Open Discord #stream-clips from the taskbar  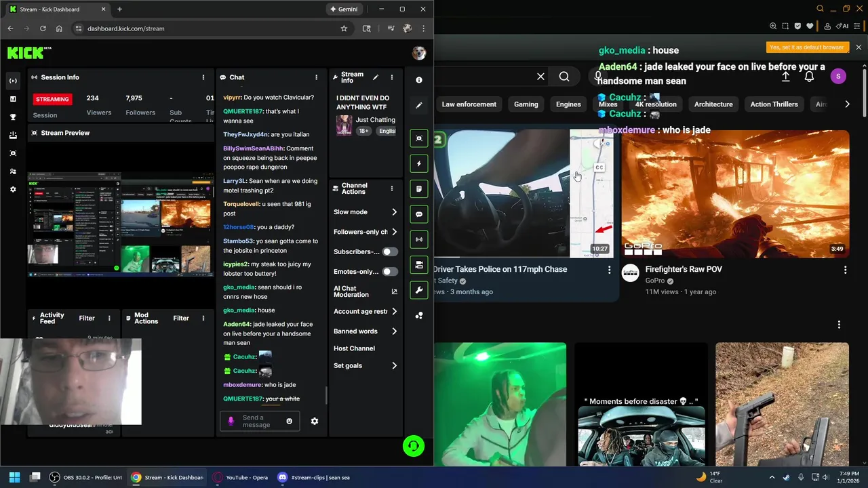pyautogui.click(x=315, y=477)
